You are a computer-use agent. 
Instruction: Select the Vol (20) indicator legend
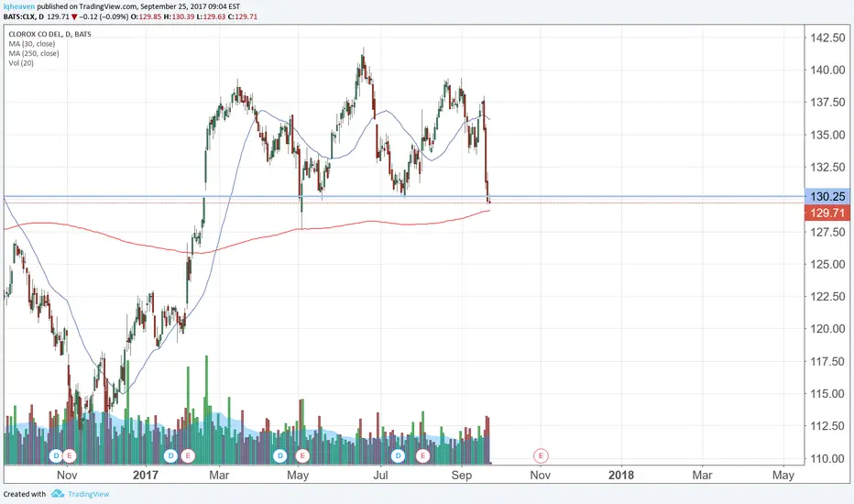point(21,63)
